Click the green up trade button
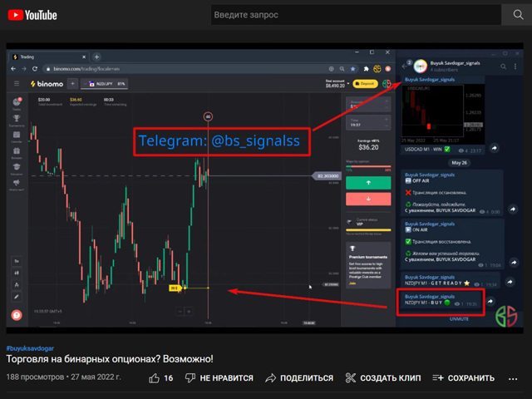 [x=368, y=183]
